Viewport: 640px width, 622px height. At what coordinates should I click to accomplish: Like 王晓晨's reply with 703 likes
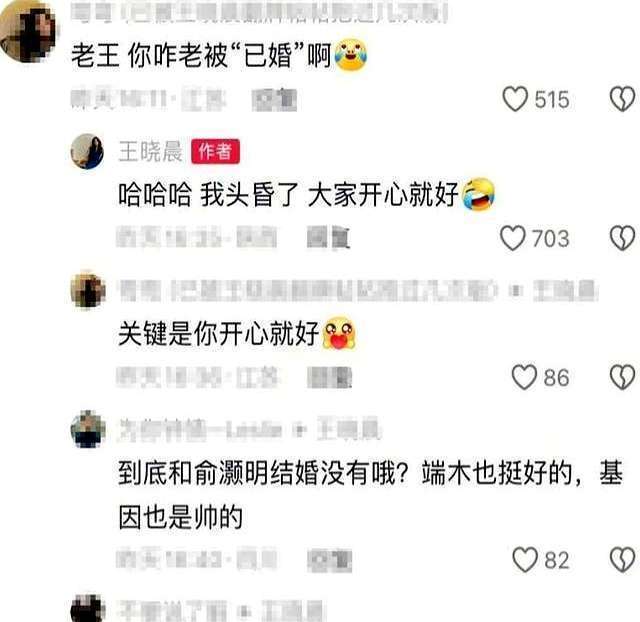pyautogui.click(x=513, y=238)
